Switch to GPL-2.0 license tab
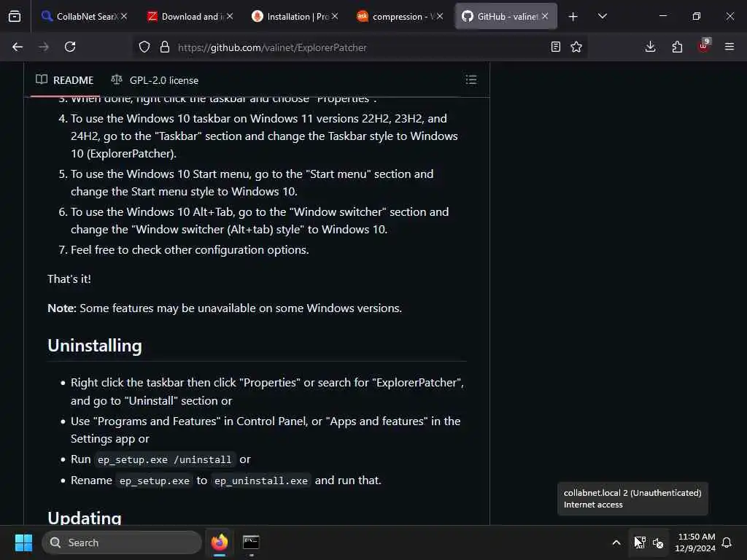The image size is (747, 560). pyautogui.click(x=155, y=80)
